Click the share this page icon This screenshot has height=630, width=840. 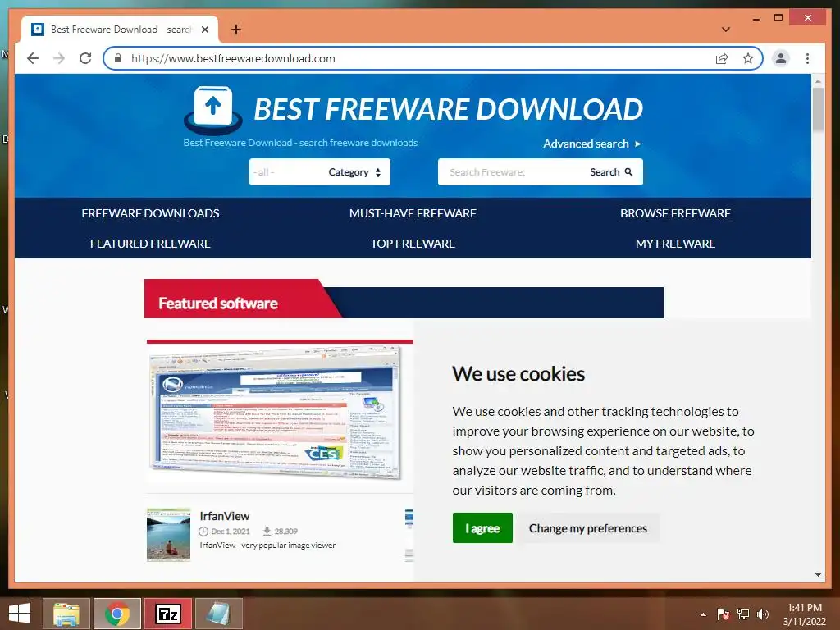[722, 58]
